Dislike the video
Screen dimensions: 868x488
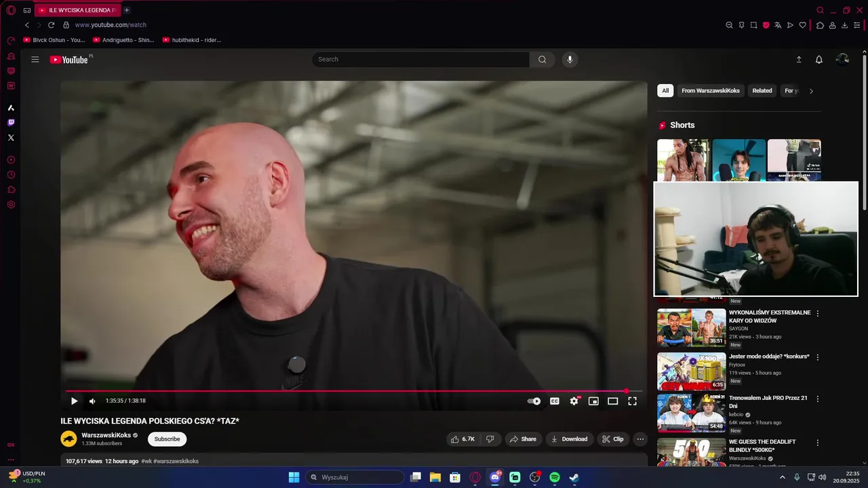[x=490, y=439]
